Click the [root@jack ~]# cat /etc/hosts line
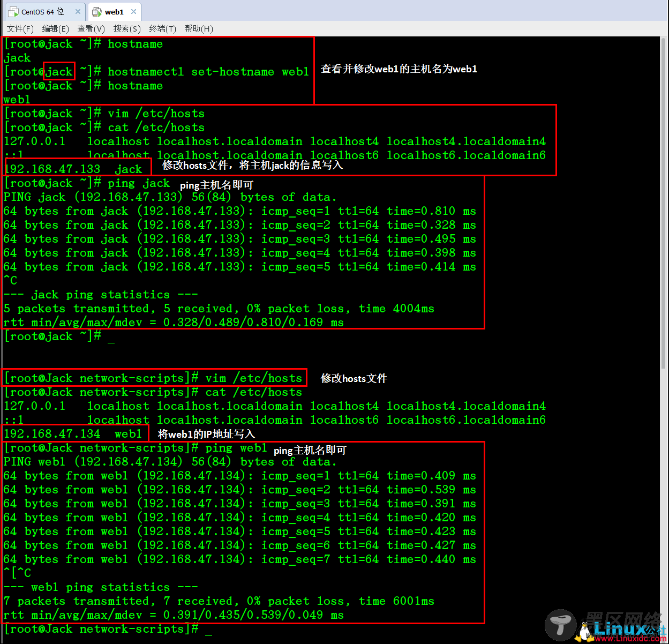 click(x=104, y=128)
